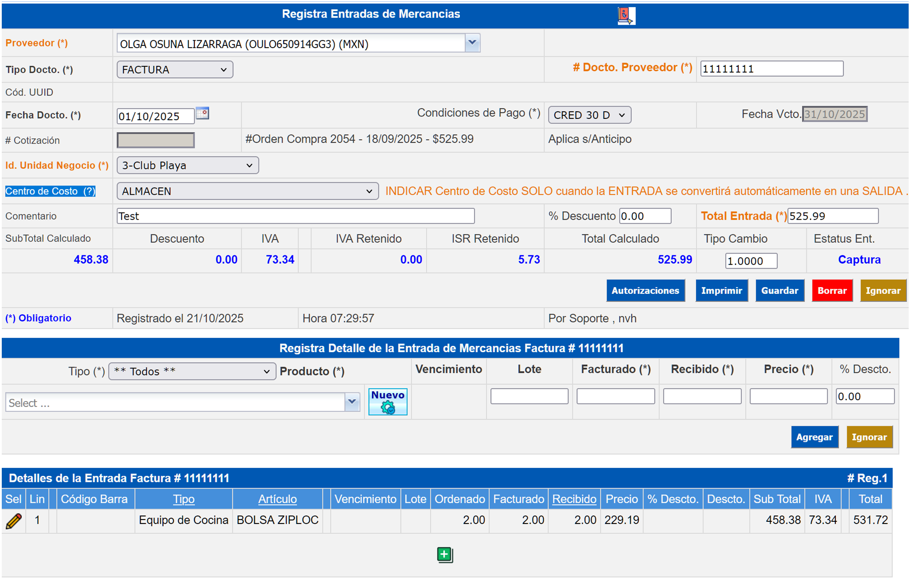Expand the Tipo Docto. FACTURA dropdown
Image resolution: width=910 pixels, height=588 pixels.
click(x=174, y=70)
